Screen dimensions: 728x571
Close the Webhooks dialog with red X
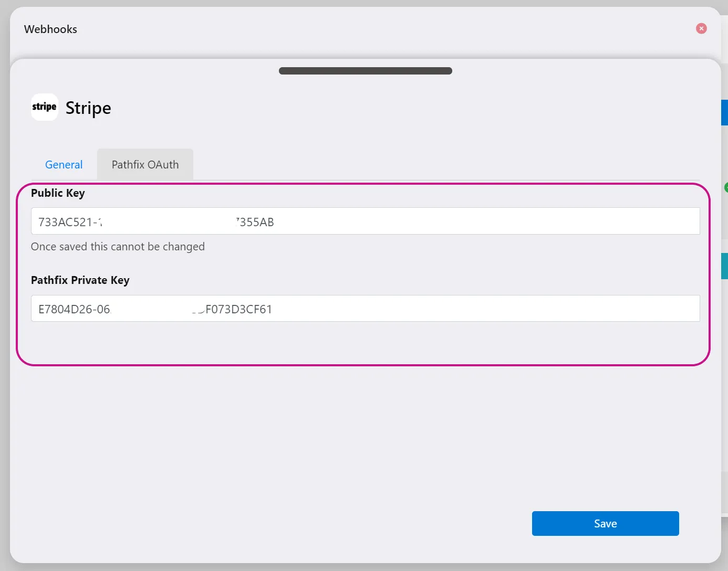click(701, 28)
